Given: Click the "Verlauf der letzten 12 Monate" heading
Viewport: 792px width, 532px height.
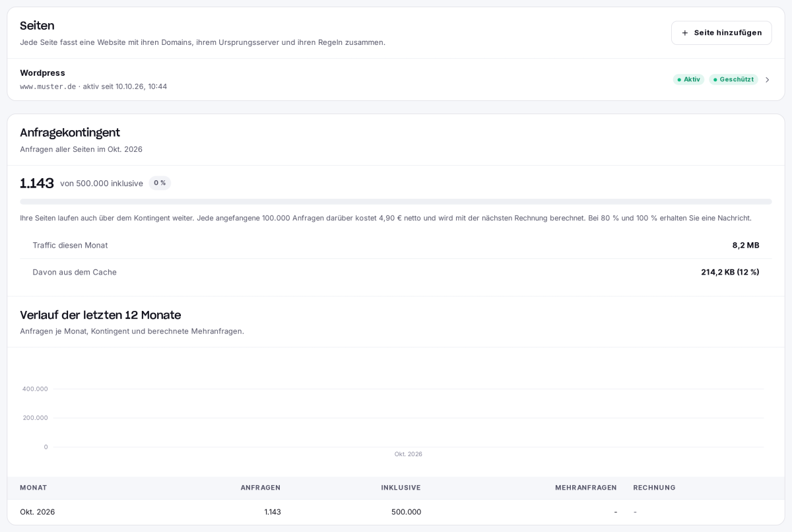Looking at the screenshot, I should coord(100,315).
